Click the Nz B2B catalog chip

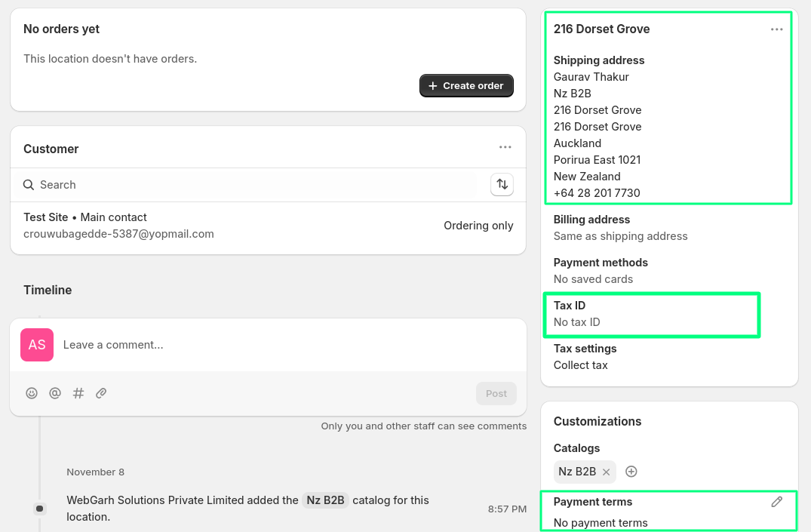[577, 472]
